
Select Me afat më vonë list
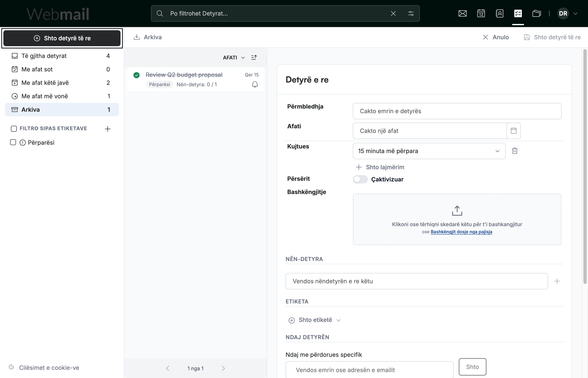tap(62, 96)
